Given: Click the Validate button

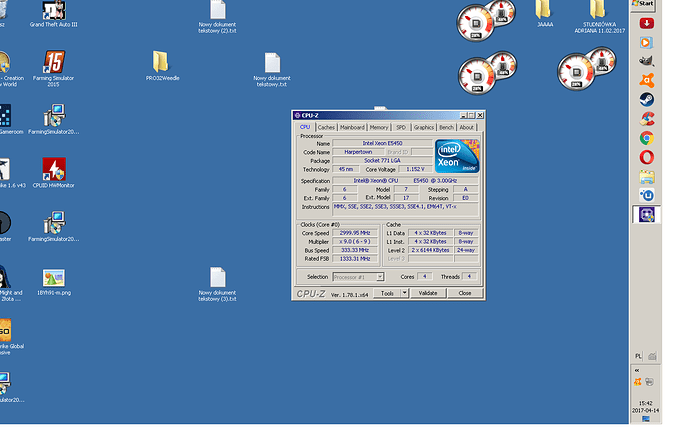Looking at the screenshot, I should tap(428, 293).
